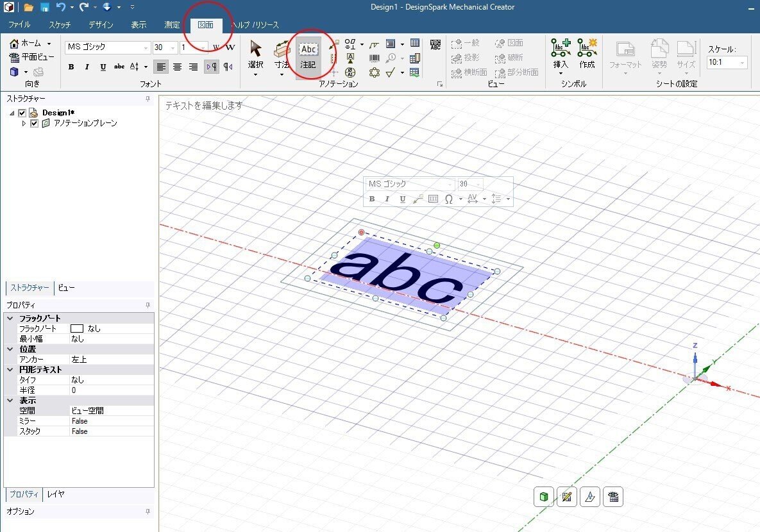Switch to the レイヤ panel tab
760x532 pixels.
56,494
